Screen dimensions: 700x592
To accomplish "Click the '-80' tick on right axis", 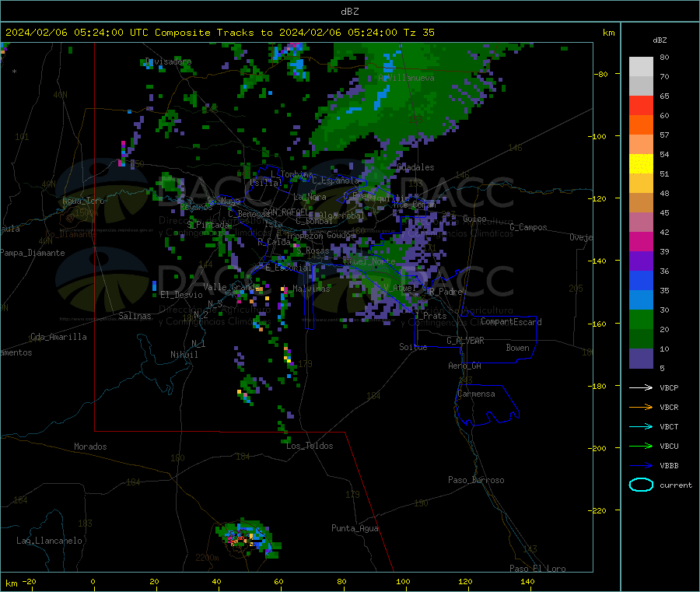I will coord(601,74).
